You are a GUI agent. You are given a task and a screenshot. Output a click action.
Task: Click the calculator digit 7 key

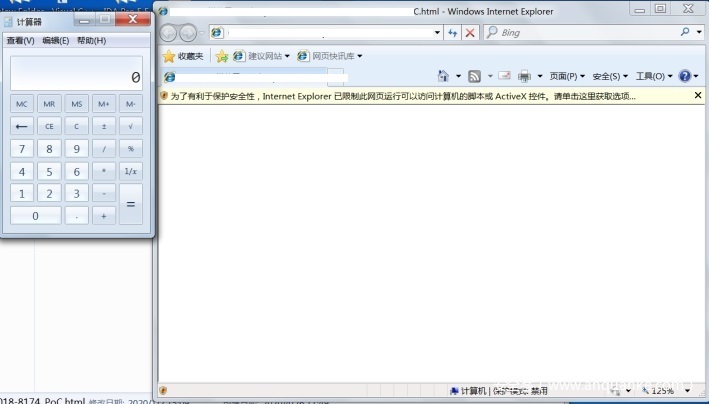coord(22,148)
